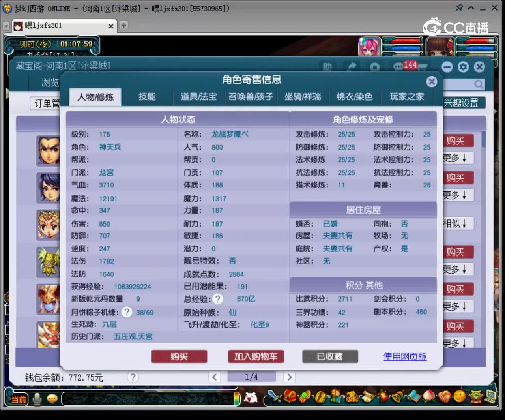Image resolution: width=505 pixels, height=420 pixels.
Task: Open the 使用网页版 web version link
Action: [x=404, y=356]
